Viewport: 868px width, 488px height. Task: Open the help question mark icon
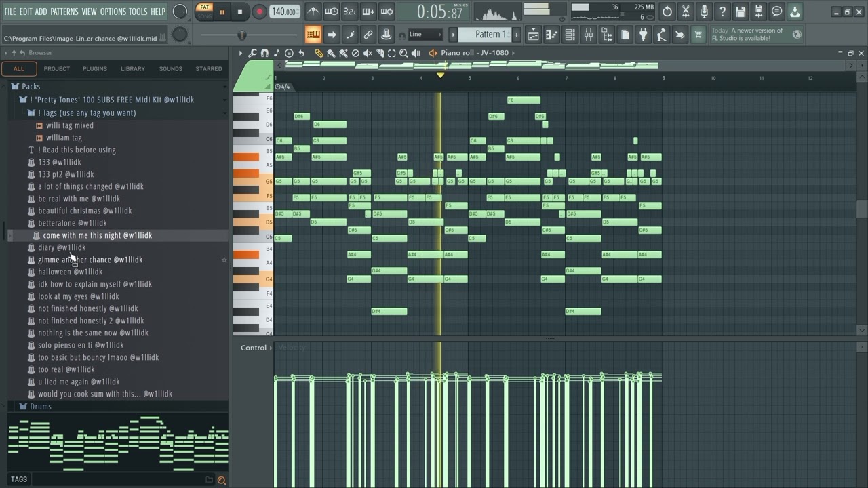pyautogui.click(x=722, y=12)
